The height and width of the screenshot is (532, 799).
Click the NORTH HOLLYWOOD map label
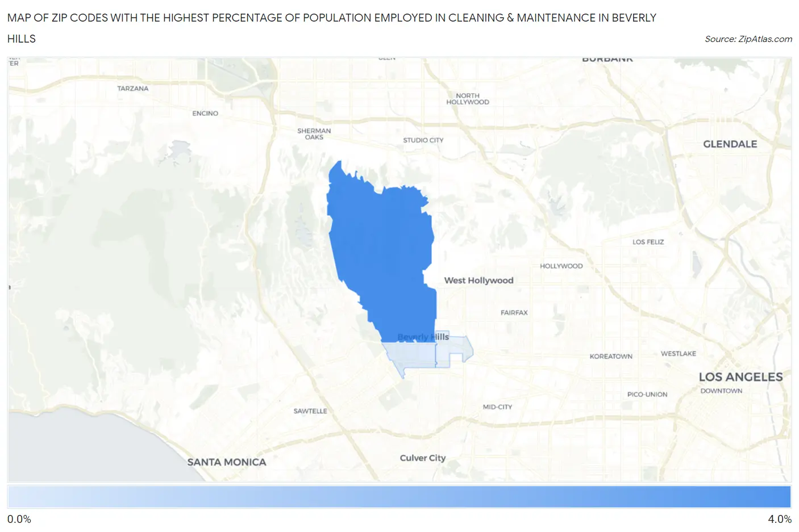point(468,99)
